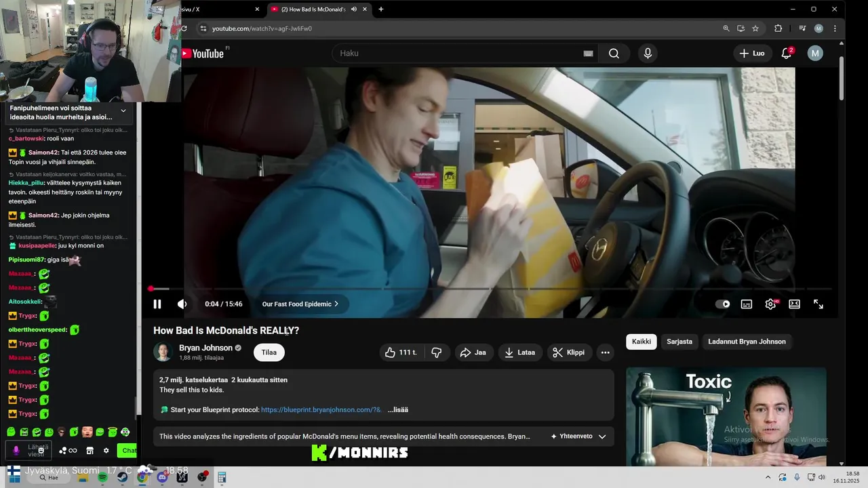Image resolution: width=868 pixels, height=488 pixels.
Task: Open the Chrome media controls icon
Action: click(802, 28)
